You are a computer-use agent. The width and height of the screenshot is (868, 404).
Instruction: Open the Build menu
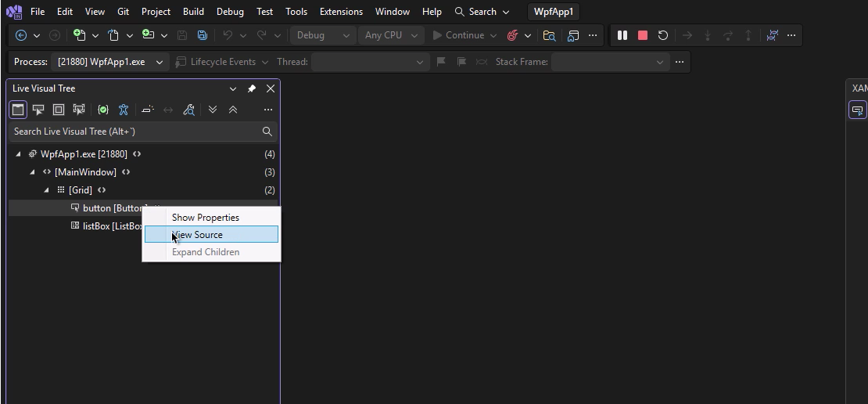coord(193,12)
